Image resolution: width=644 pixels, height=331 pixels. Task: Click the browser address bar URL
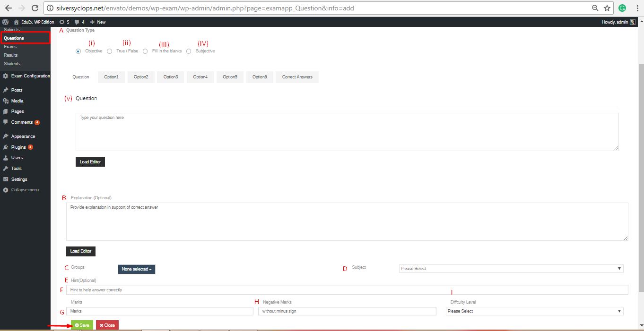click(x=205, y=8)
